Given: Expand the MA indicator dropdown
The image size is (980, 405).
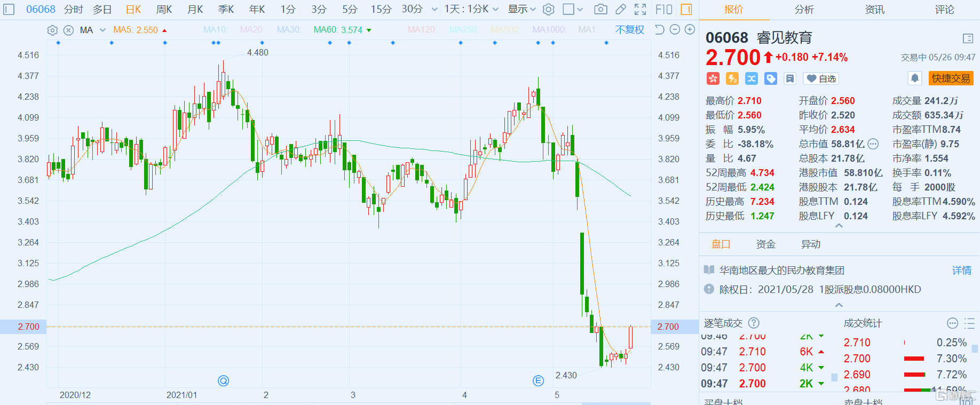Looking at the screenshot, I should click(x=102, y=30).
